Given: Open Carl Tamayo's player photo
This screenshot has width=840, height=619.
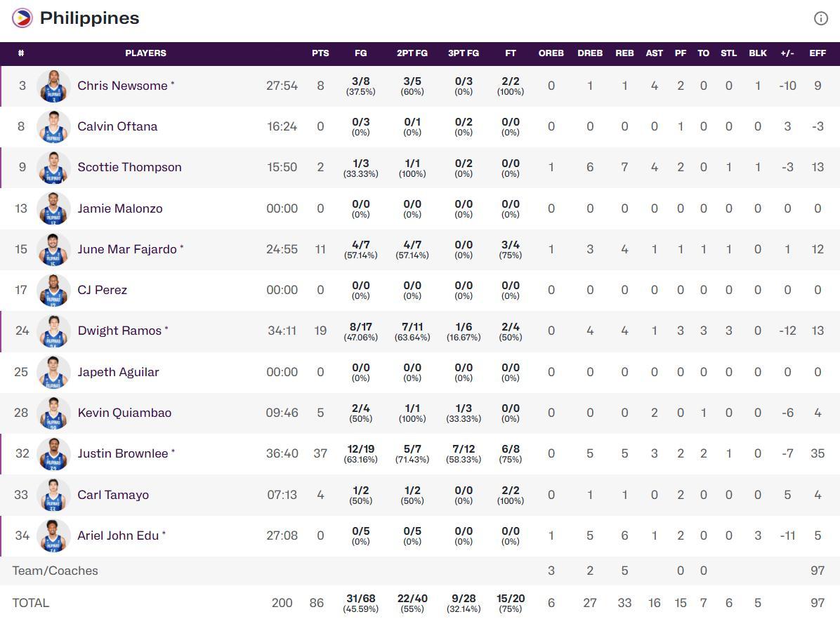Looking at the screenshot, I should (x=53, y=495).
